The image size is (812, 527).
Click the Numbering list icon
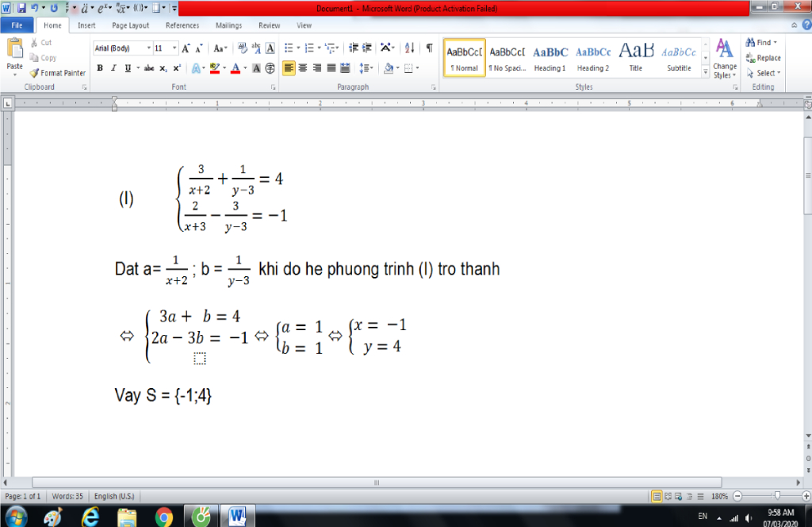click(309, 48)
